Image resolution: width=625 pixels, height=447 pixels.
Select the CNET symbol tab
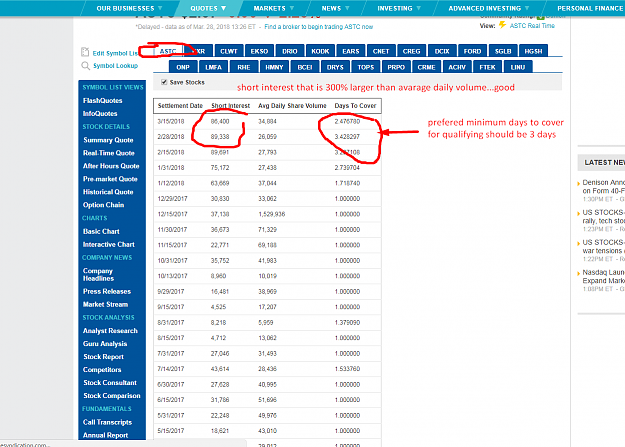(x=381, y=51)
